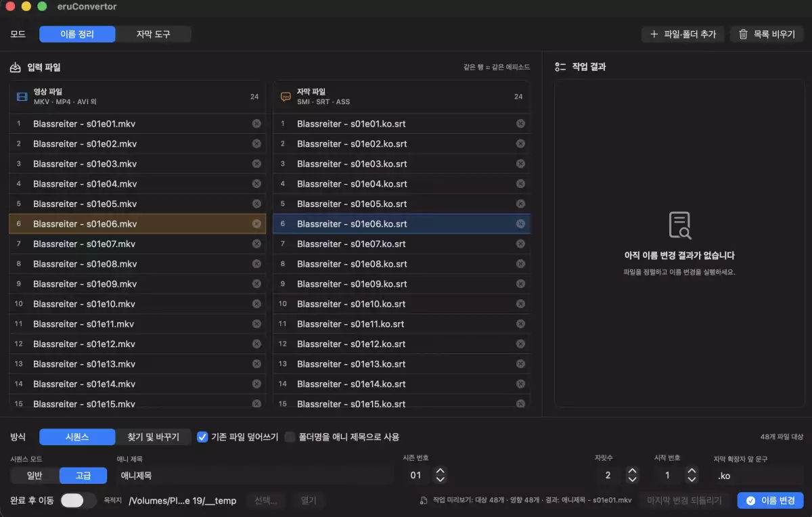
Task: Remove Blassreiter - s01e06.mkv from video list
Action: pos(256,224)
